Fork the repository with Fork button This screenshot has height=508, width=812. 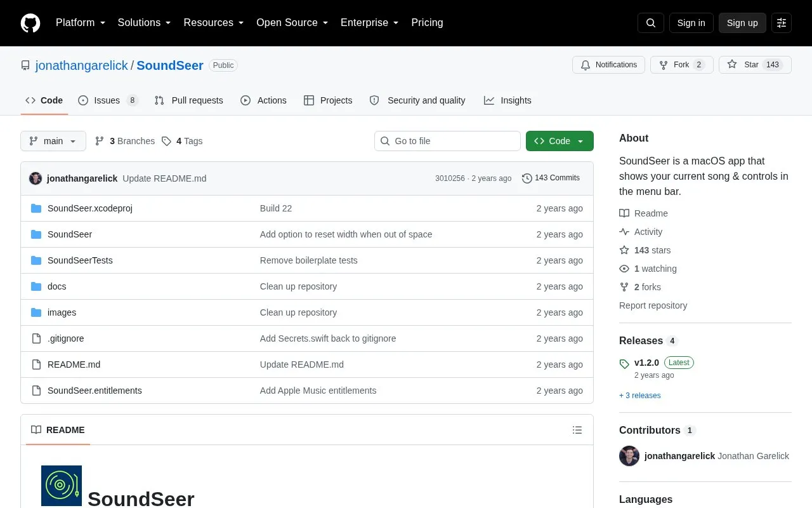682,65
